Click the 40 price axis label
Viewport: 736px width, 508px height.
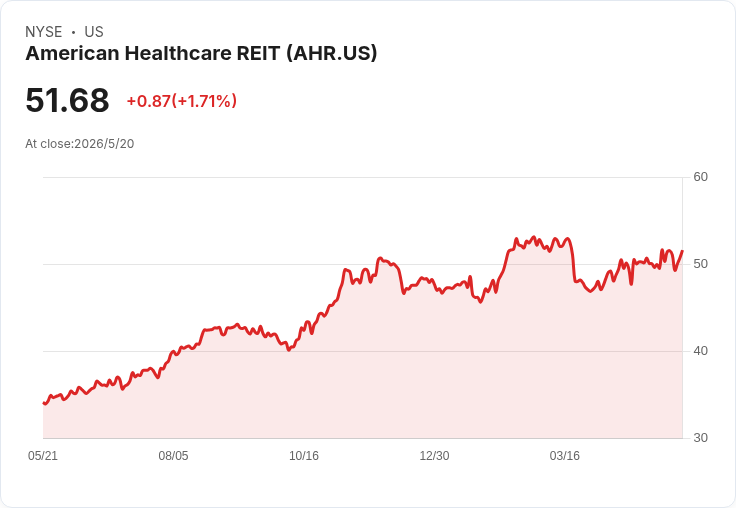(x=700, y=351)
